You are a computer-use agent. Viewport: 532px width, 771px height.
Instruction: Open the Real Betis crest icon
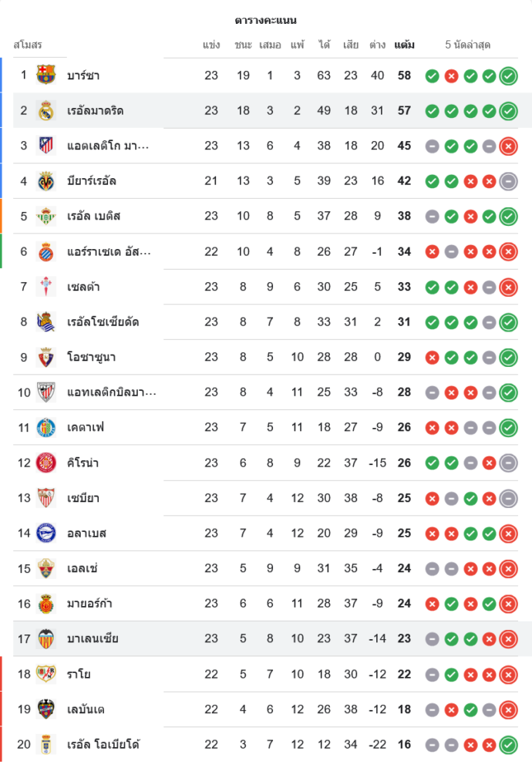coord(46,217)
